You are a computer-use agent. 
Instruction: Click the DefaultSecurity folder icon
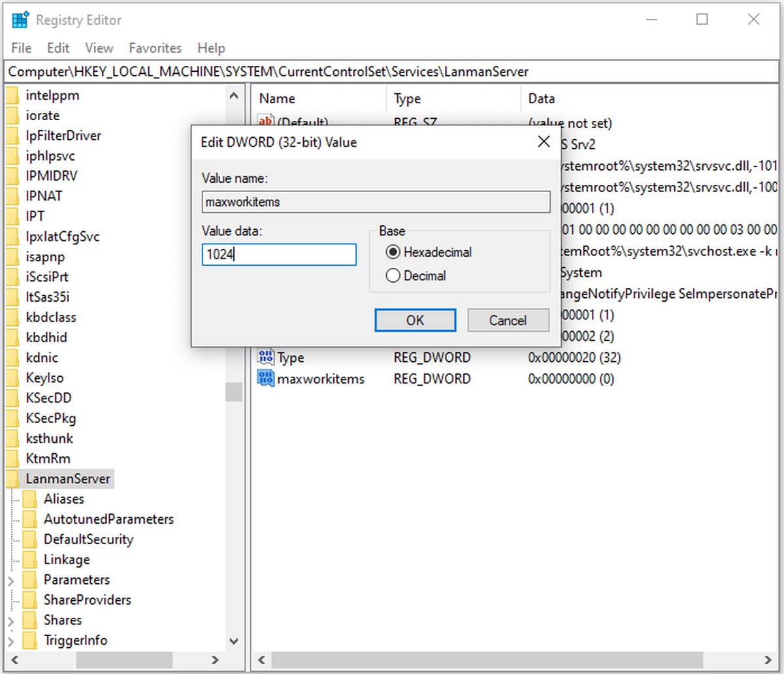coord(29,539)
